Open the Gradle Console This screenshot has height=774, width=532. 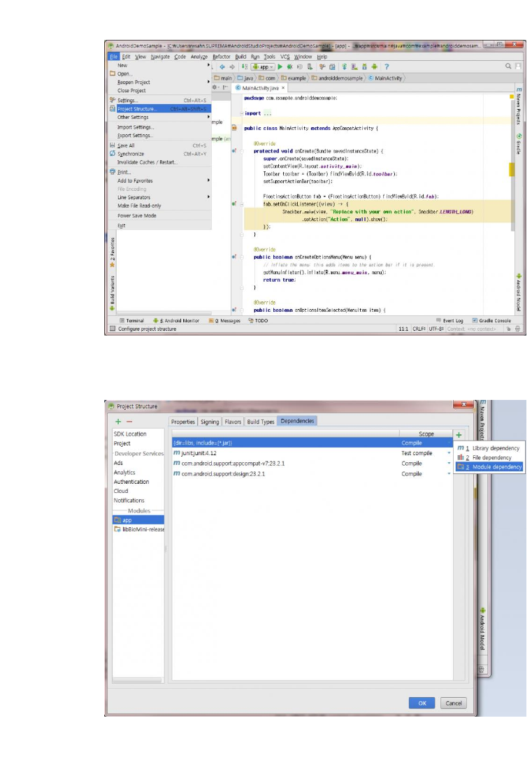pos(491,320)
